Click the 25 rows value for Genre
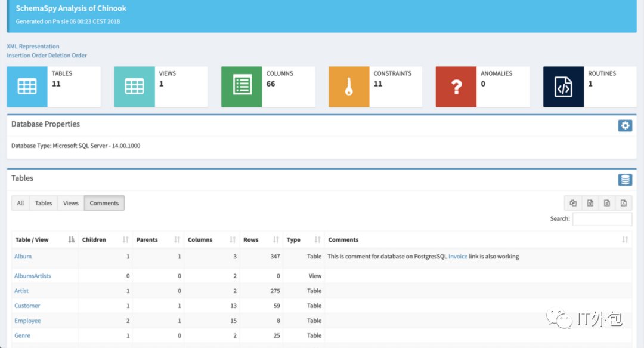 pyautogui.click(x=277, y=335)
